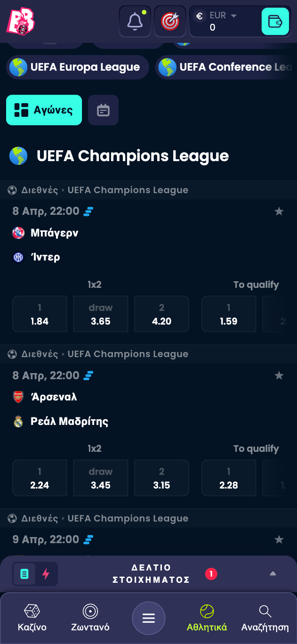Click the Αγώνες matches button
The height and width of the screenshot is (644, 297).
coord(44,110)
